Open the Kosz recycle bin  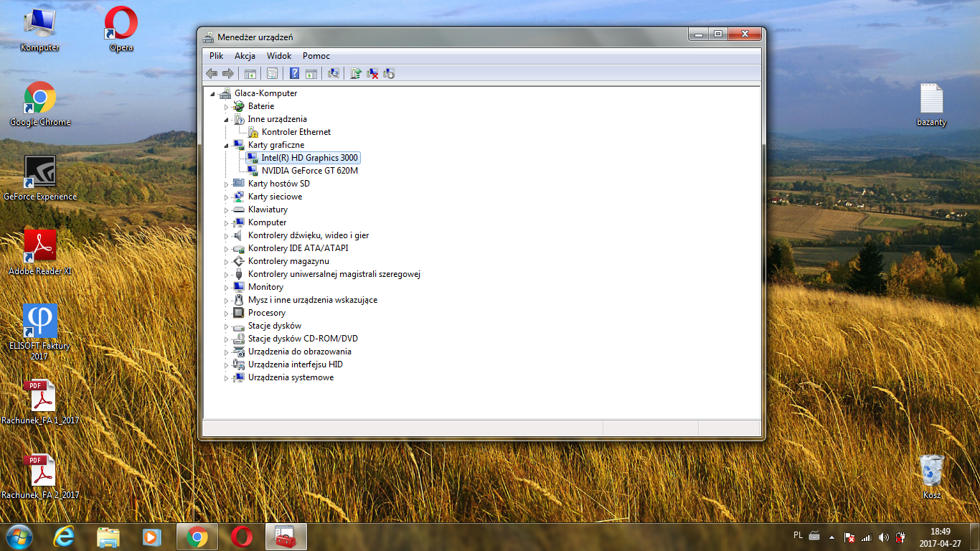(931, 477)
